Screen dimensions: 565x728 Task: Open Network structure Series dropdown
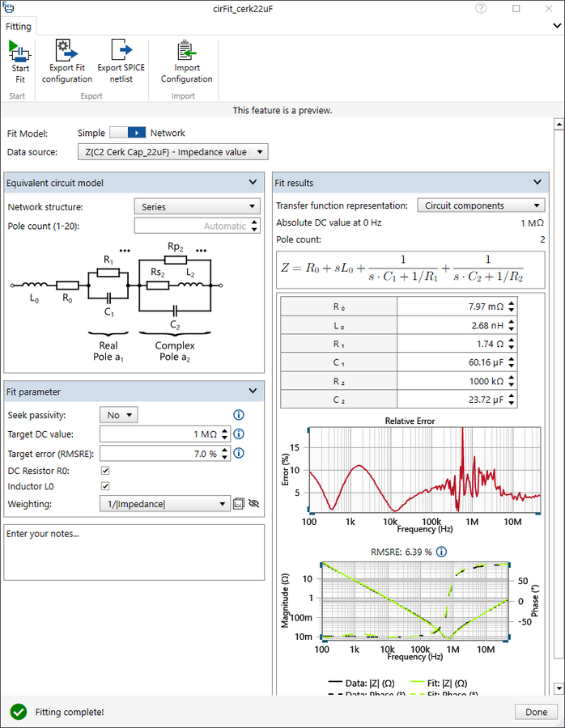pos(198,206)
